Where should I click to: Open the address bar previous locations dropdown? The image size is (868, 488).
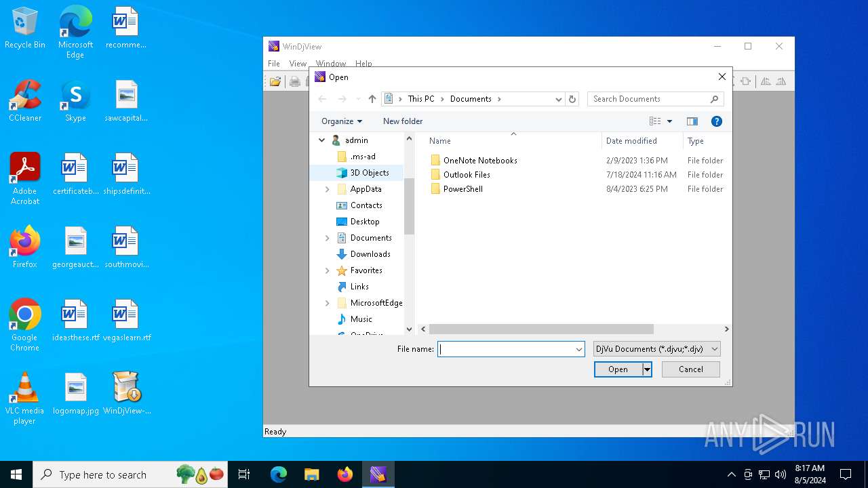pyautogui.click(x=559, y=99)
